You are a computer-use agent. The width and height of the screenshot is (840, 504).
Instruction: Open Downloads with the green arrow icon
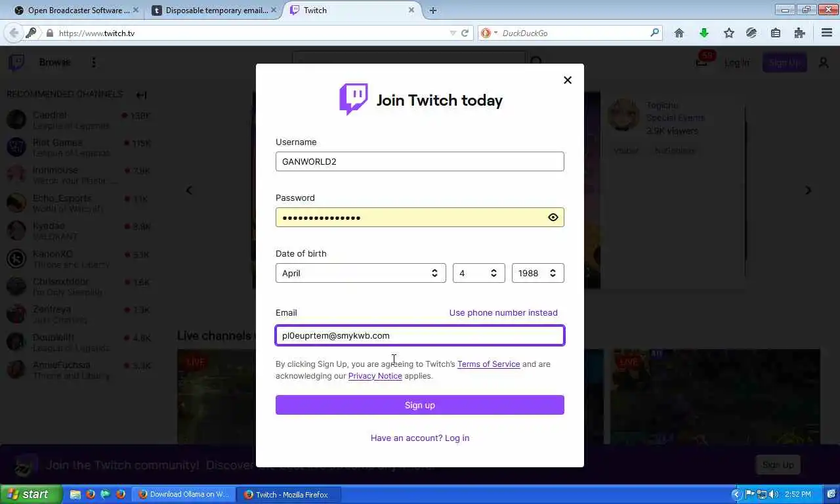(704, 33)
